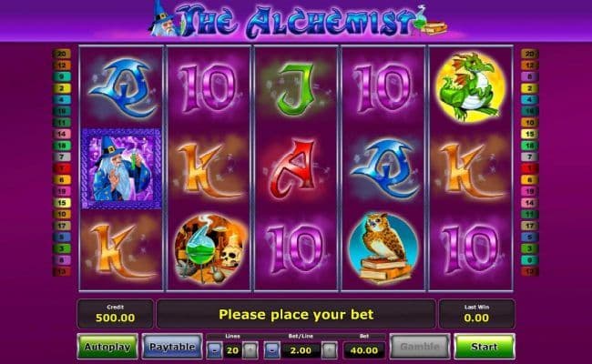Screen dimensions: 592x364
Task: Click the owl on books symbol
Action: coord(383,249)
